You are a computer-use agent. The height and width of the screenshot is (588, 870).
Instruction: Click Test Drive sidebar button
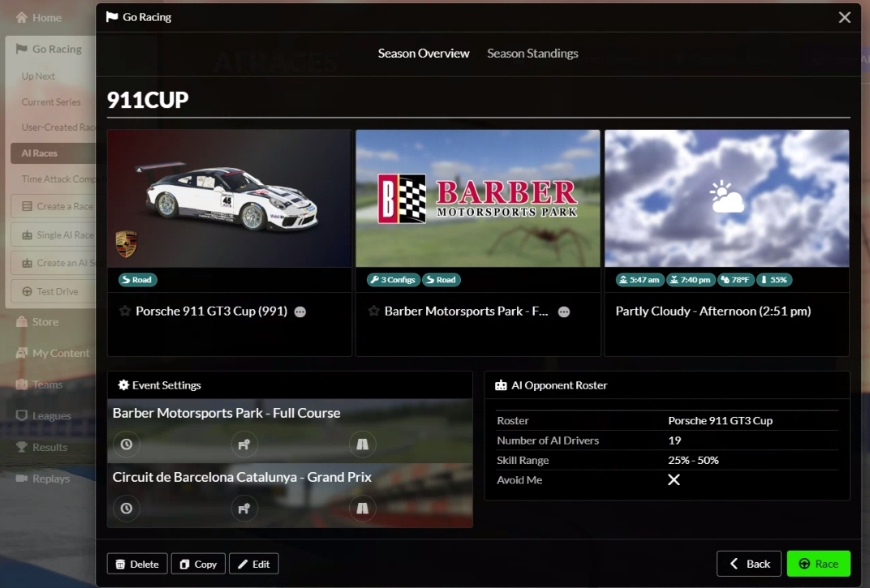click(54, 291)
